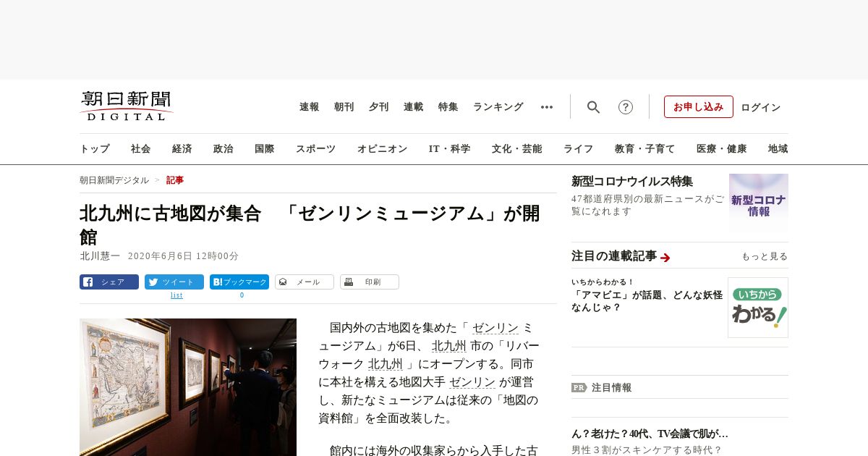The height and width of the screenshot is (456, 868).
Task: Go to the 教育・子育て section tab
Action: (644, 149)
